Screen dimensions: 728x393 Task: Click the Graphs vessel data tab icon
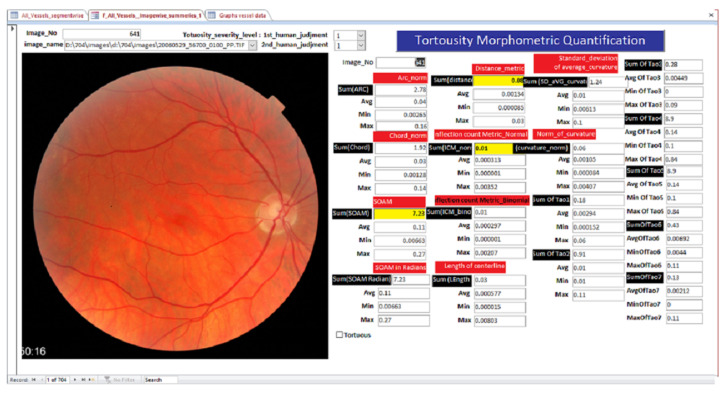pos(211,15)
